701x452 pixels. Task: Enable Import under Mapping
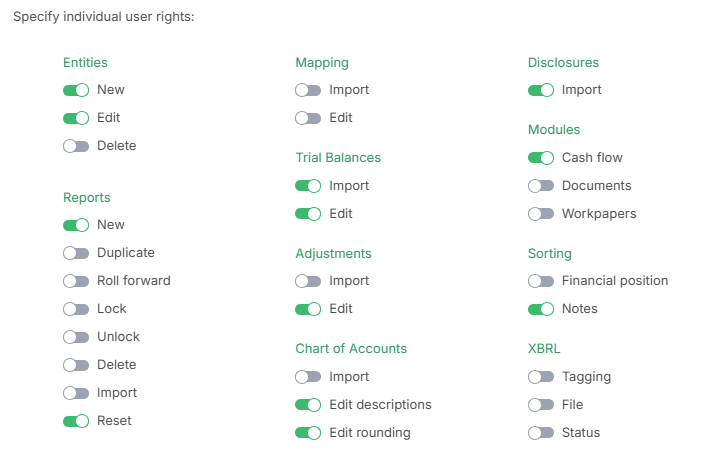(x=308, y=90)
